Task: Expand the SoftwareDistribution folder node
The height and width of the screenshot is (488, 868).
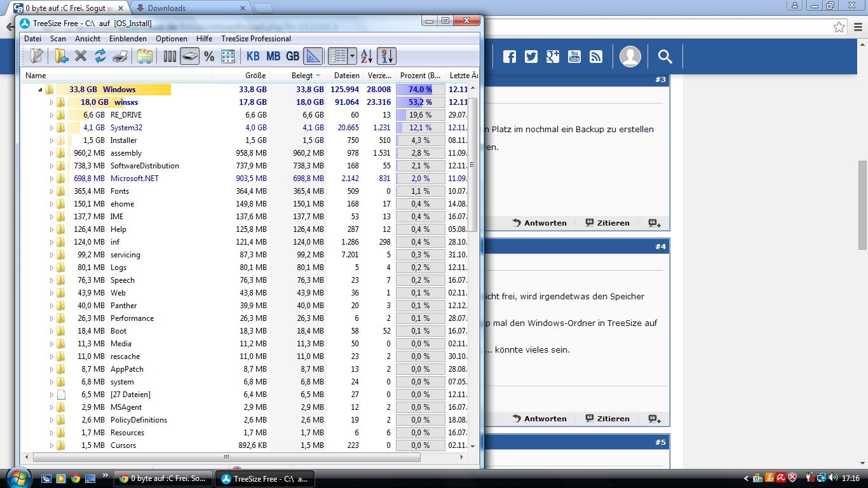Action: 51,166
